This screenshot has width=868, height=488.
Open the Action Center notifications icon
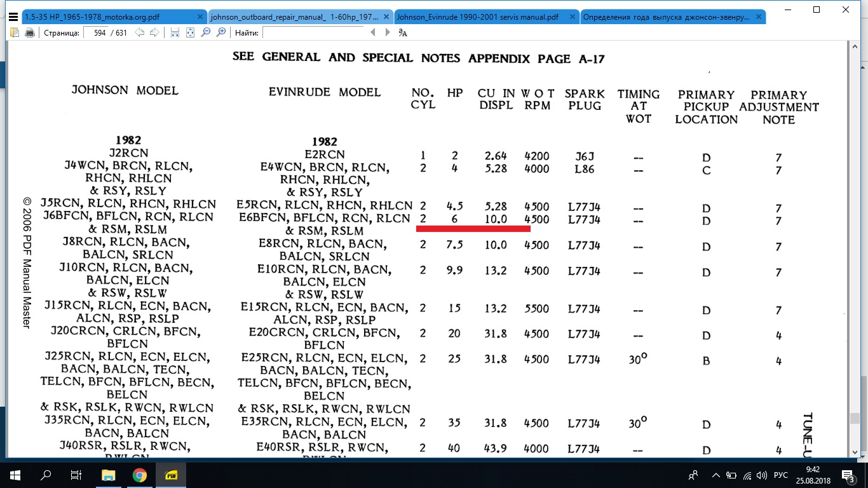848,475
